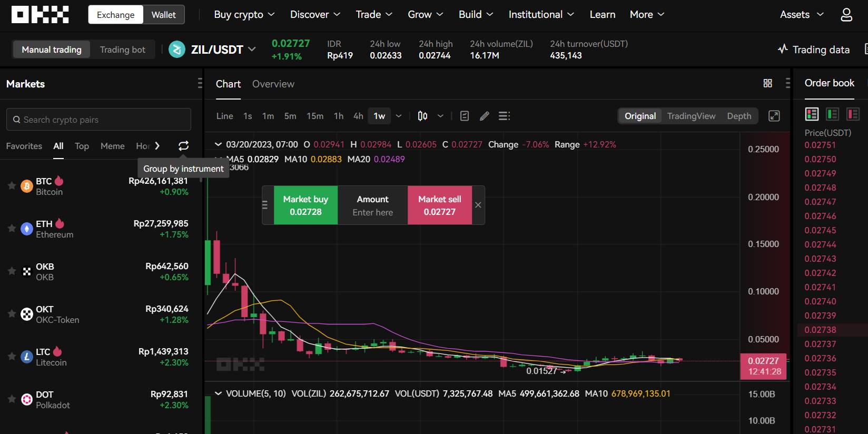This screenshot has width=868, height=434.
Task: Open Trading data
Action: coord(814,50)
